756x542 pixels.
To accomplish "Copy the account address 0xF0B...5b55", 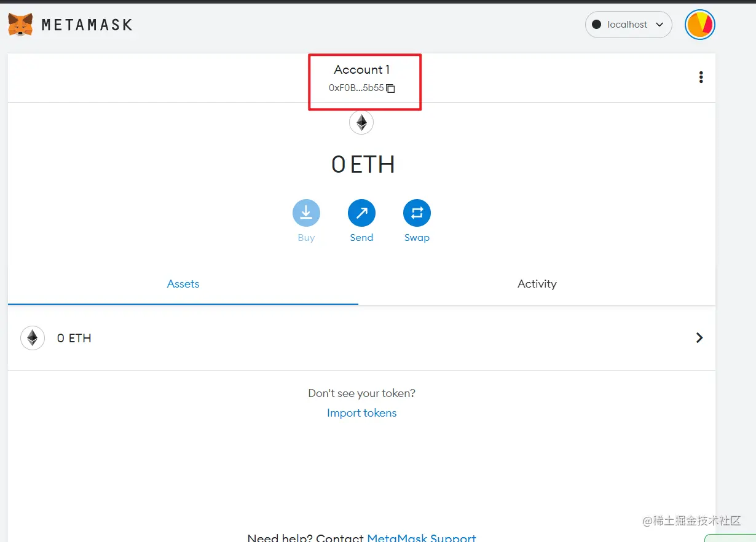I will coord(362,88).
